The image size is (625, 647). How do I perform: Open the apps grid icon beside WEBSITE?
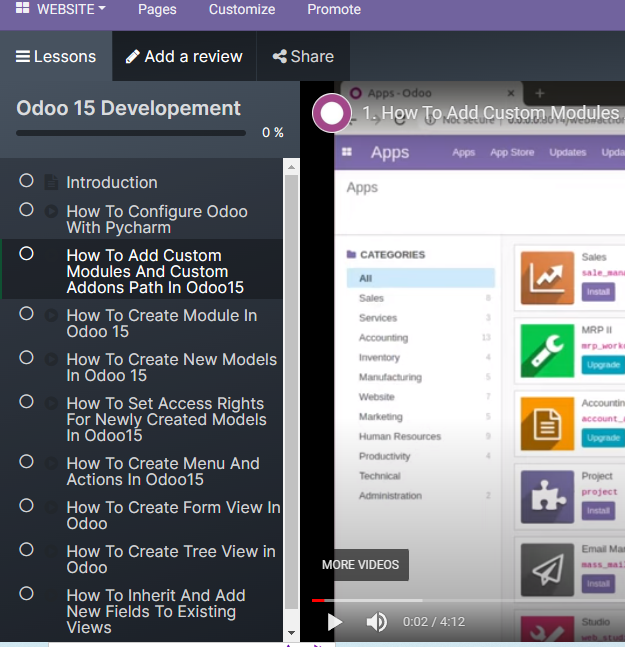pos(22,8)
